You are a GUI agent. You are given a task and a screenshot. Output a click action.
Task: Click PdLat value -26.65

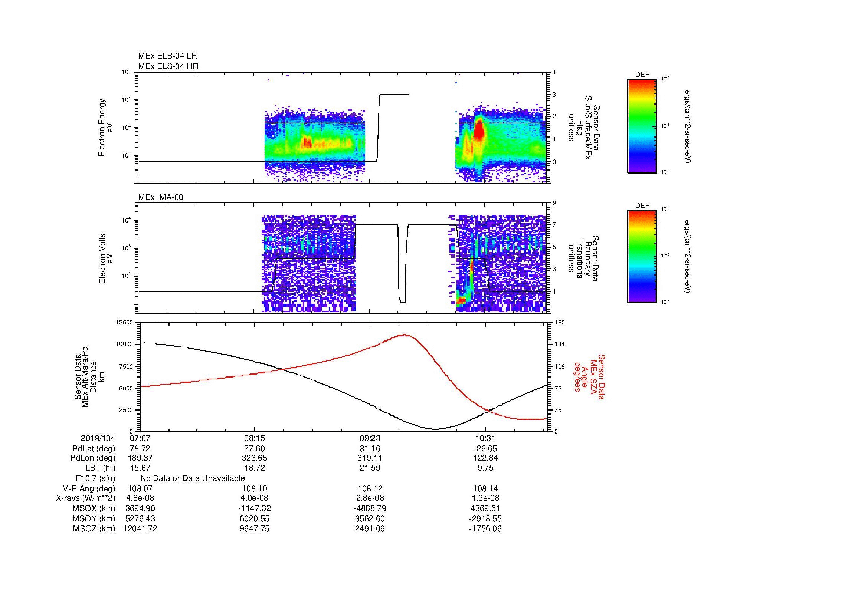(485, 449)
